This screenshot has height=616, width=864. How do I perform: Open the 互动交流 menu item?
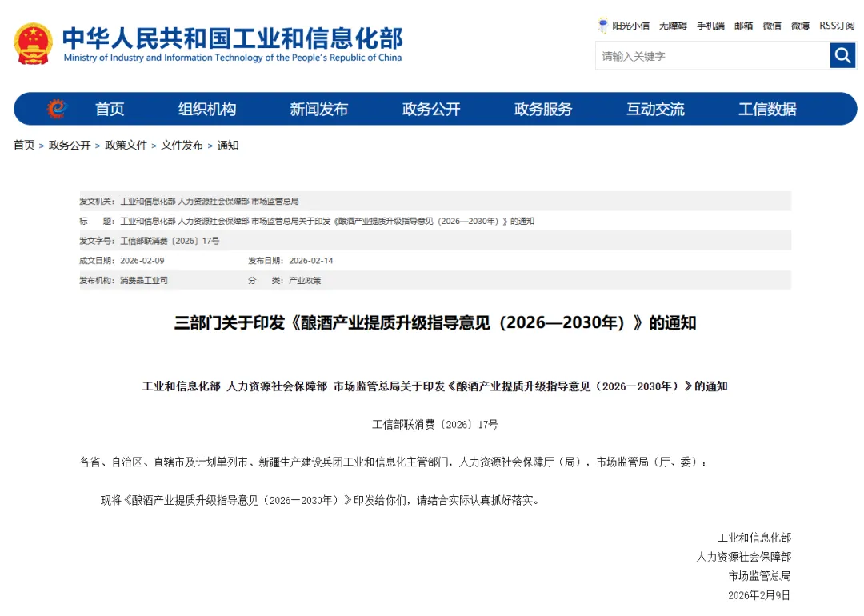pyautogui.click(x=655, y=109)
